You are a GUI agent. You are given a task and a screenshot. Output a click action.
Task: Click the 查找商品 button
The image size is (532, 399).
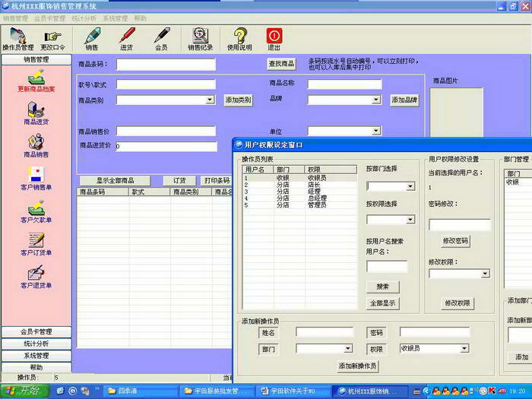[281, 64]
